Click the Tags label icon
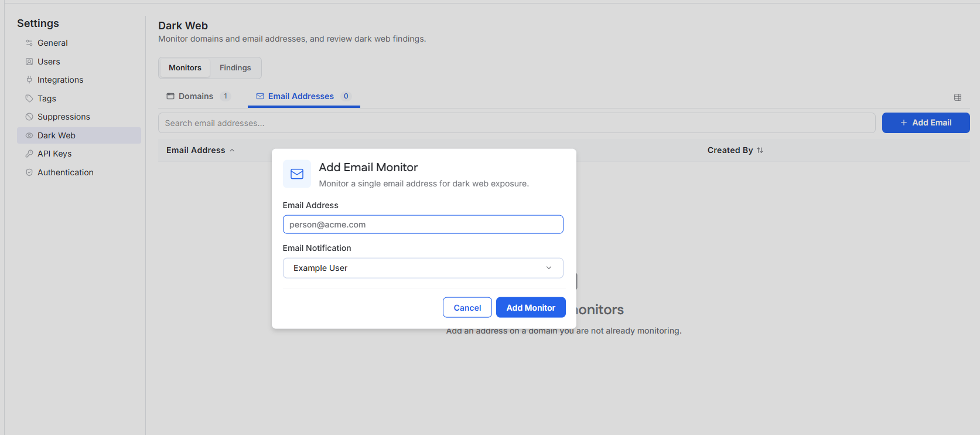Viewport: 980px width, 435px height. 29,98
